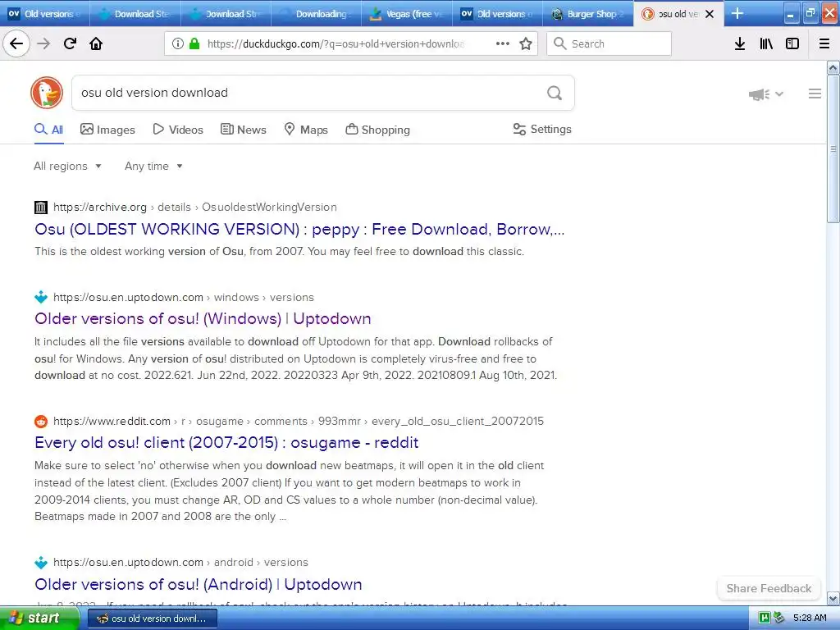Click the browser toolbar Search box
Screen dimensions: 840x630
pos(609,43)
